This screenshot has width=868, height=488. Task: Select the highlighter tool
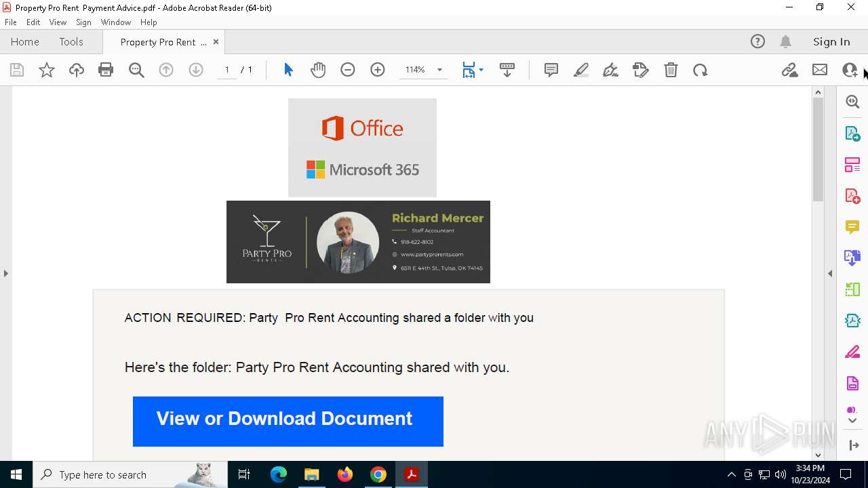(581, 70)
